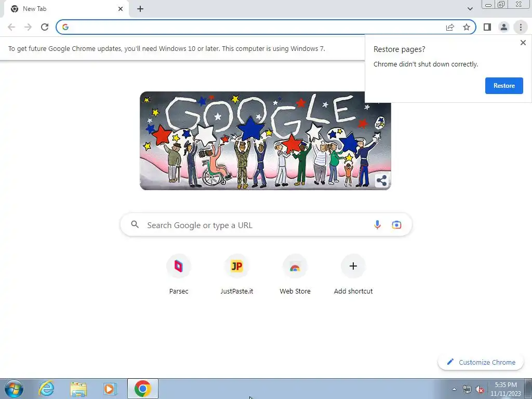
Task: Launch Internet Explorer from the taskbar
Action: (46, 389)
